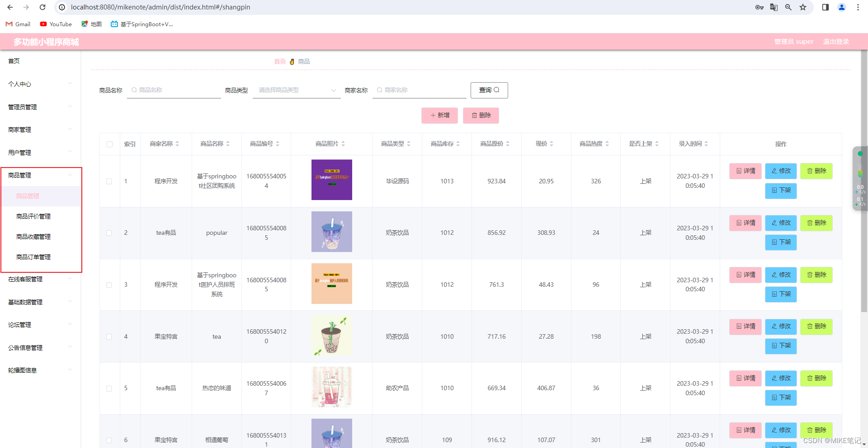Check row 5 热恋的味道 checkbox

[x=109, y=388]
